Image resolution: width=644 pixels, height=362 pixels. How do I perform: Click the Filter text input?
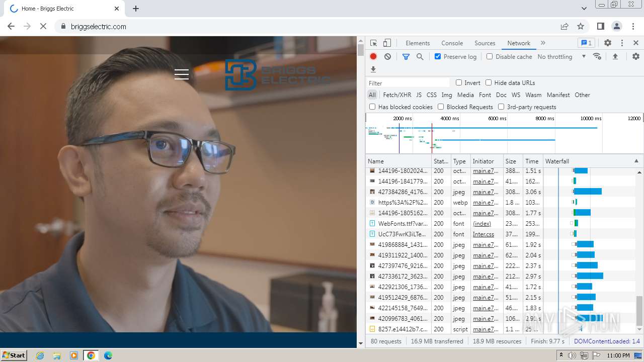tap(408, 83)
